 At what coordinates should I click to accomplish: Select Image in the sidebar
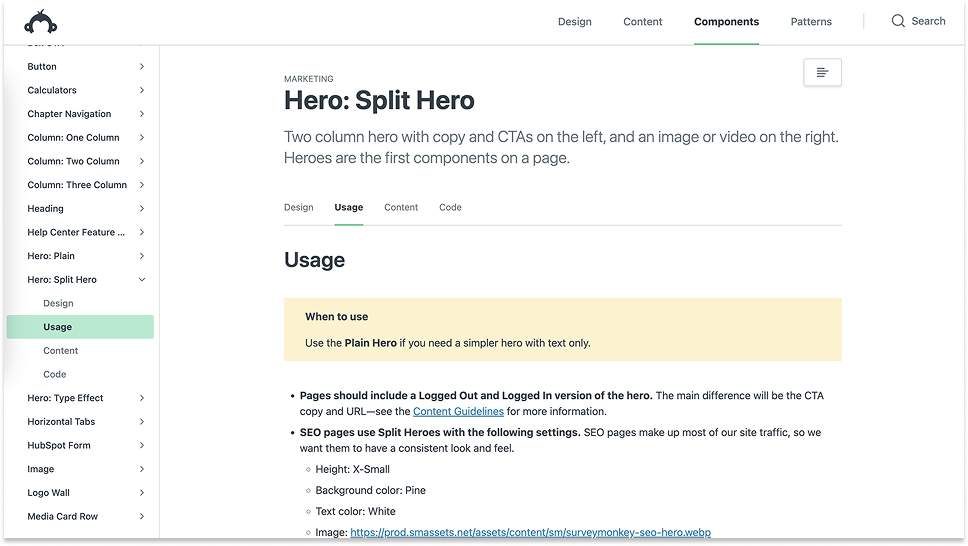(41, 469)
